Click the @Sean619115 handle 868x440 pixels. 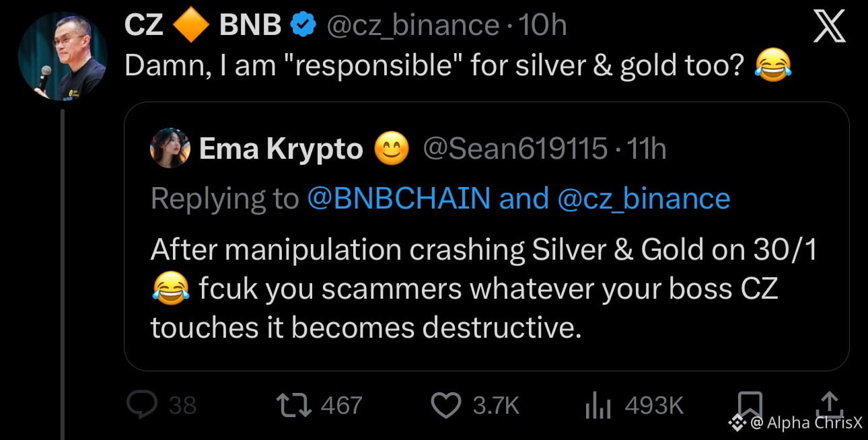[x=513, y=149]
